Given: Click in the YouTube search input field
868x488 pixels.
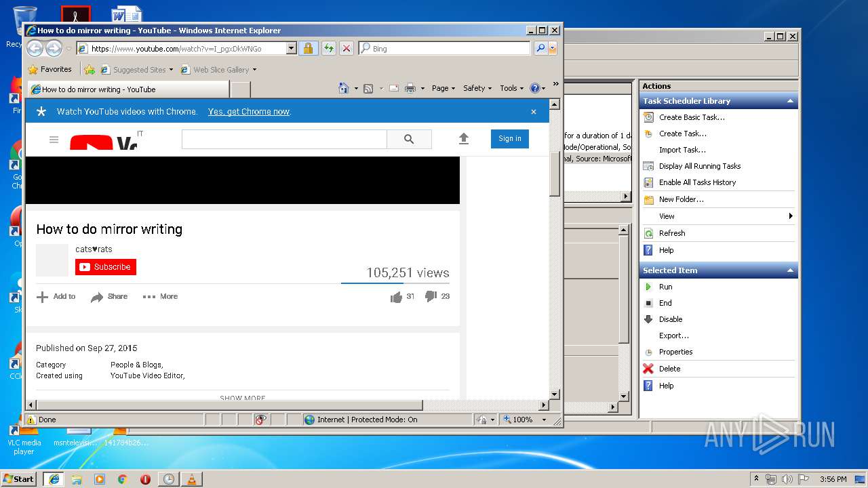Looking at the screenshot, I should point(284,139).
